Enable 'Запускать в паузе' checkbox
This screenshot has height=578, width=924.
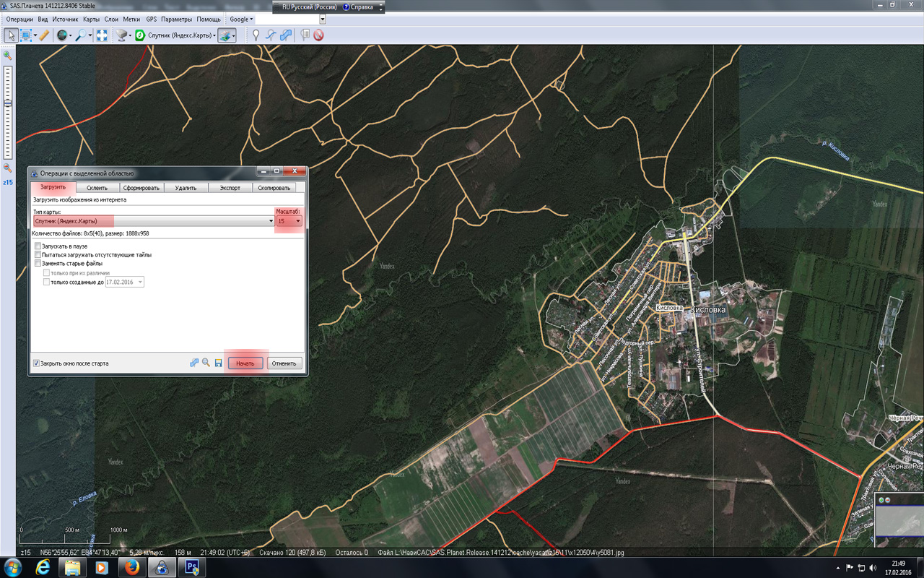[x=38, y=246]
